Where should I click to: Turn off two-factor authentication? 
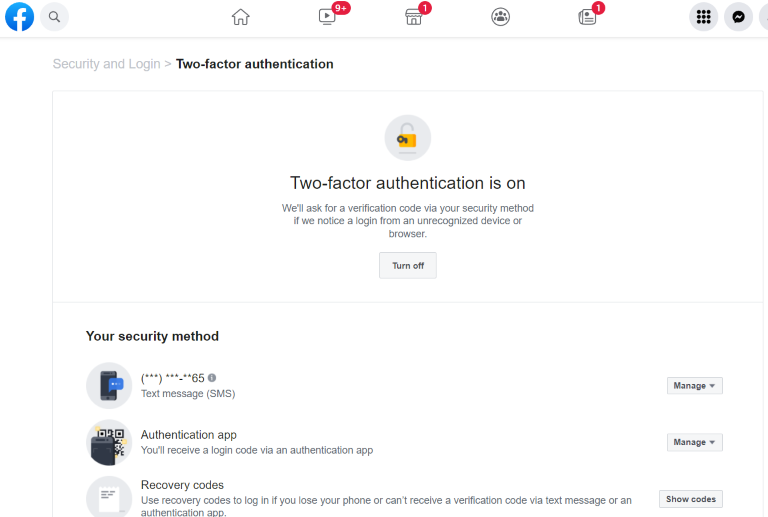408,266
